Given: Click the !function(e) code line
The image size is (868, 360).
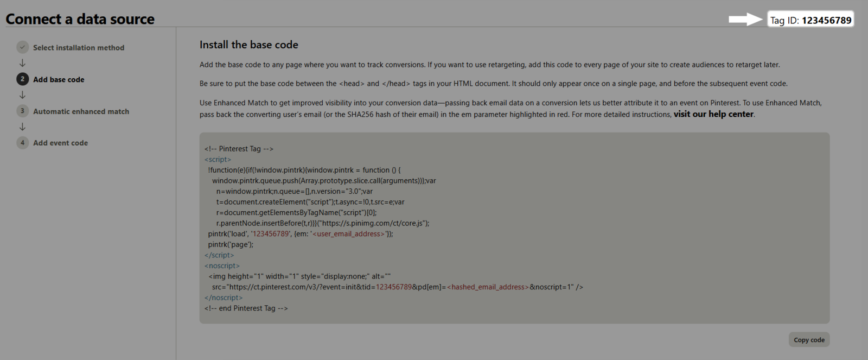Looking at the screenshot, I should click(x=304, y=170).
